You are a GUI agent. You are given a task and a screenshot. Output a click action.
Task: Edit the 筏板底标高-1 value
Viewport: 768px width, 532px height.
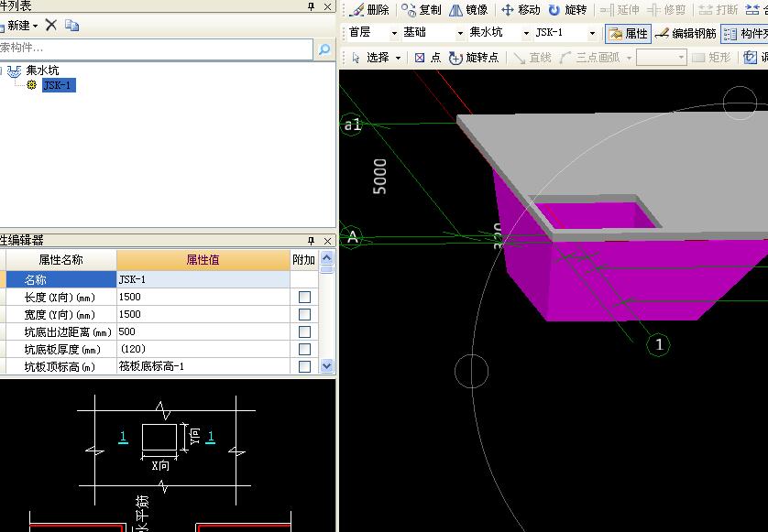(x=203, y=366)
